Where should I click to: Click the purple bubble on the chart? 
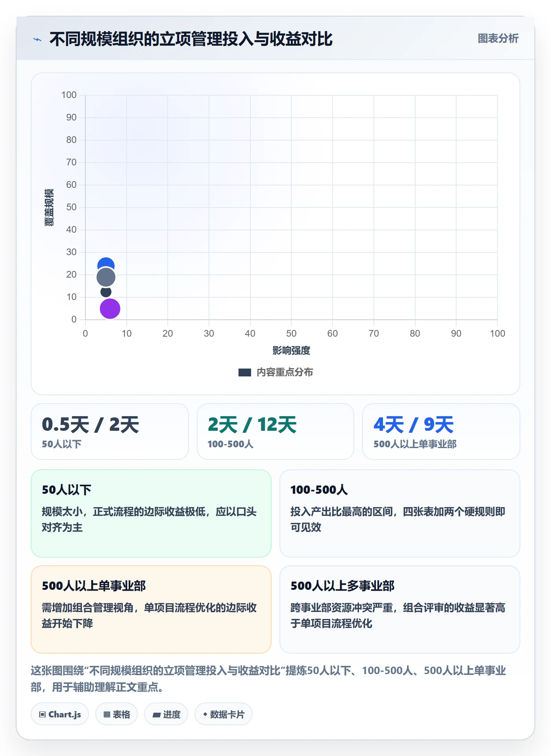tap(110, 308)
